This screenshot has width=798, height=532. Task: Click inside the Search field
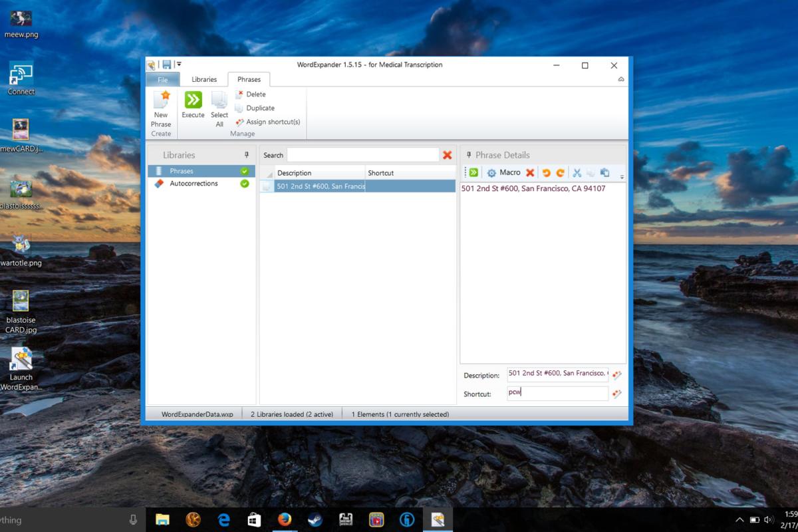tap(363, 155)
